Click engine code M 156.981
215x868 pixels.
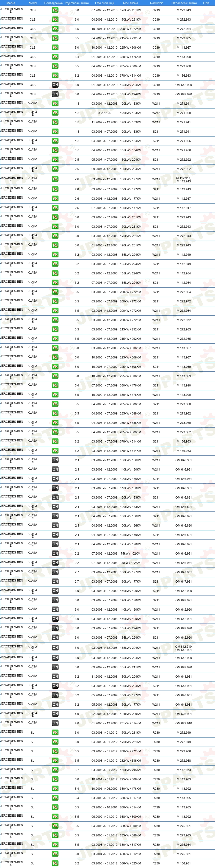tap(184, 864)
